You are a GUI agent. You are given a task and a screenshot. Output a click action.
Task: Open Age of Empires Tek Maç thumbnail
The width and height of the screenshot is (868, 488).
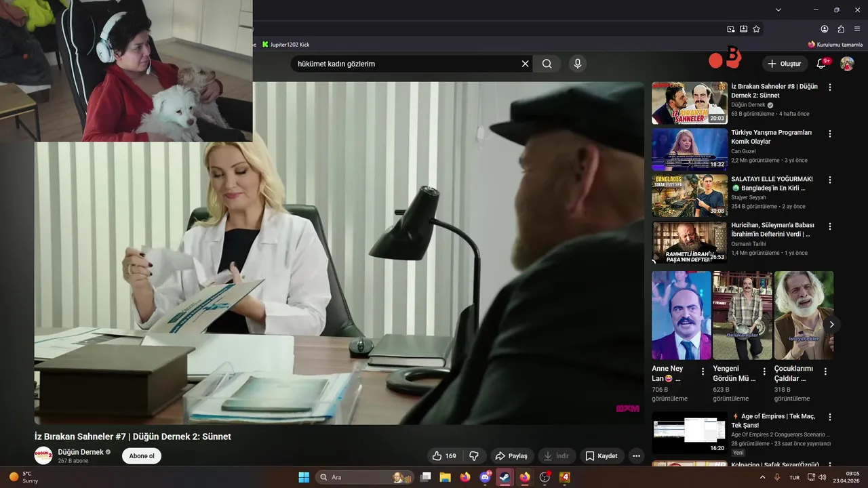click(x=690, y=433)
